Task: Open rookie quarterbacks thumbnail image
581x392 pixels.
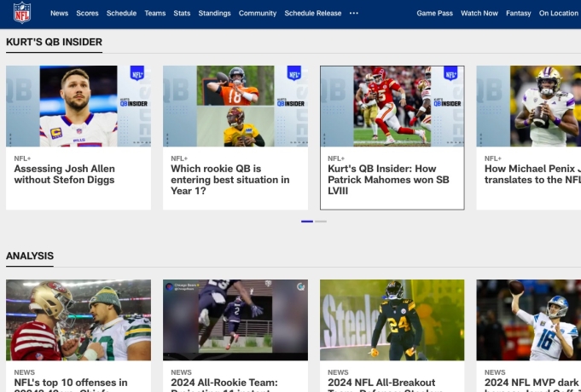Action: click(235, 107)
